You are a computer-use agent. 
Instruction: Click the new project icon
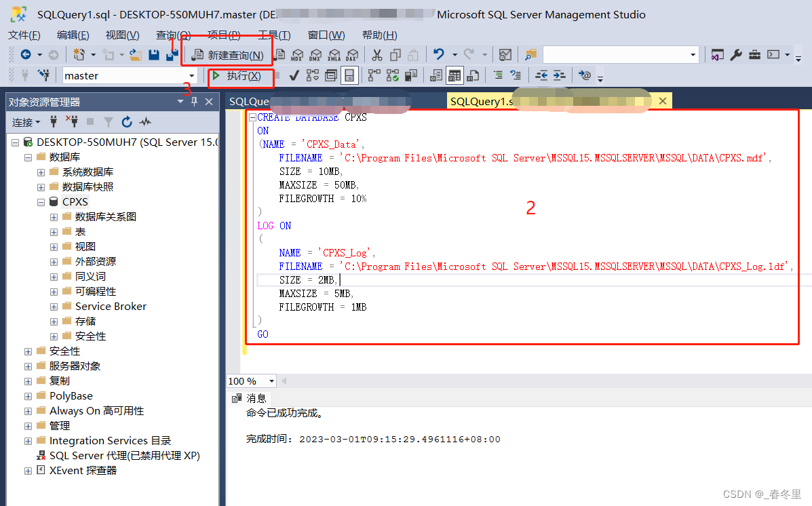pos(79,54)
